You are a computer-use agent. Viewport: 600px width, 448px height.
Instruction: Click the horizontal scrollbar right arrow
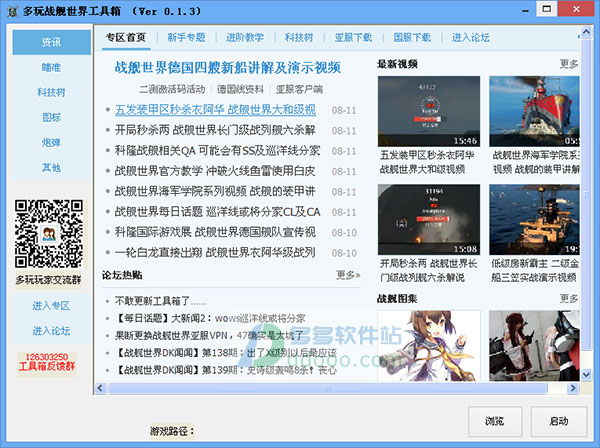coord(572,388)
